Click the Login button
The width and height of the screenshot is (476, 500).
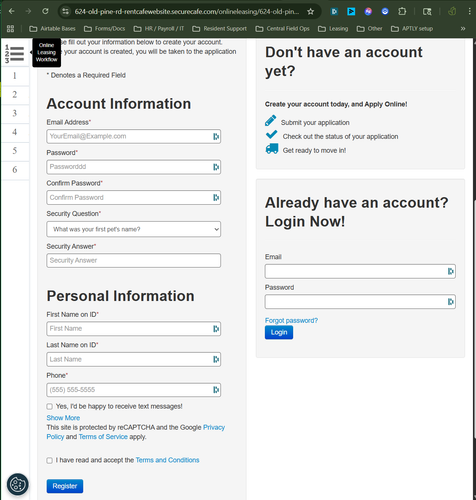click(x=279, y=332)
